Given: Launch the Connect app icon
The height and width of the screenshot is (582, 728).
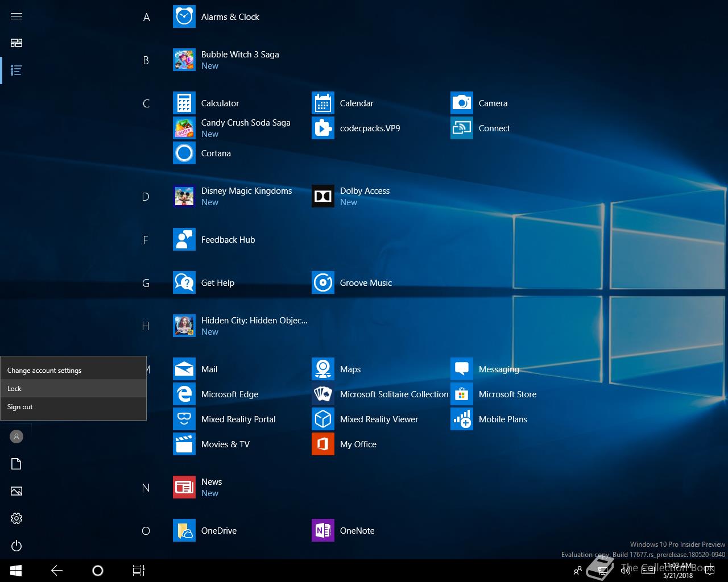Looking at the screenshot, I should point(462,128).
